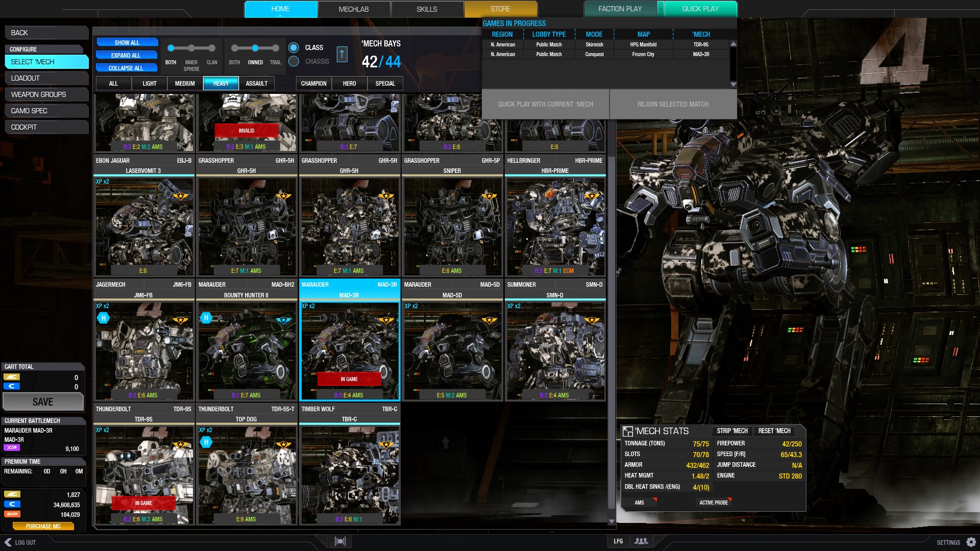Screen dimensions: 980x551
Task: Set the faction slider to Inner Sphere
Action: (191, 48)
